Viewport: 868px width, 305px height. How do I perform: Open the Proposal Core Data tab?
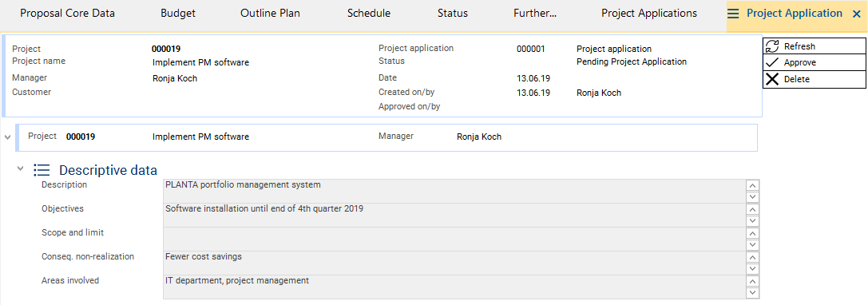click(x=68, y=14)
